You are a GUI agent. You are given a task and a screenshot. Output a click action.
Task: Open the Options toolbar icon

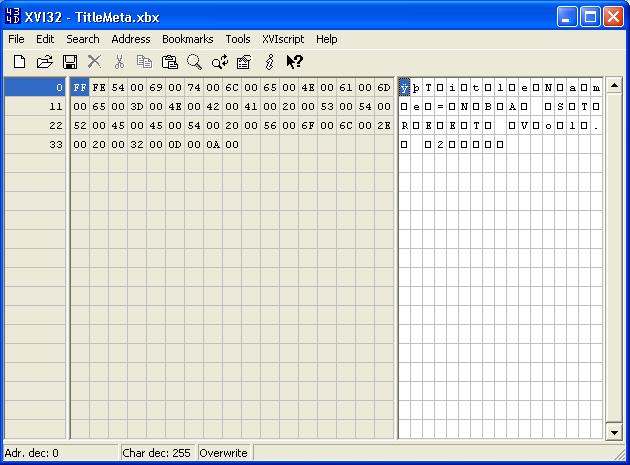coord(244,62)
